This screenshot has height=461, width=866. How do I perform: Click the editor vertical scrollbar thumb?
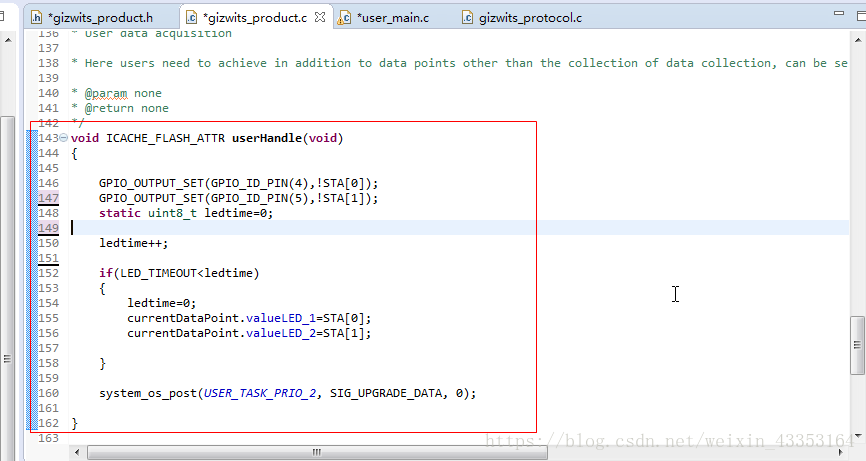857,345
